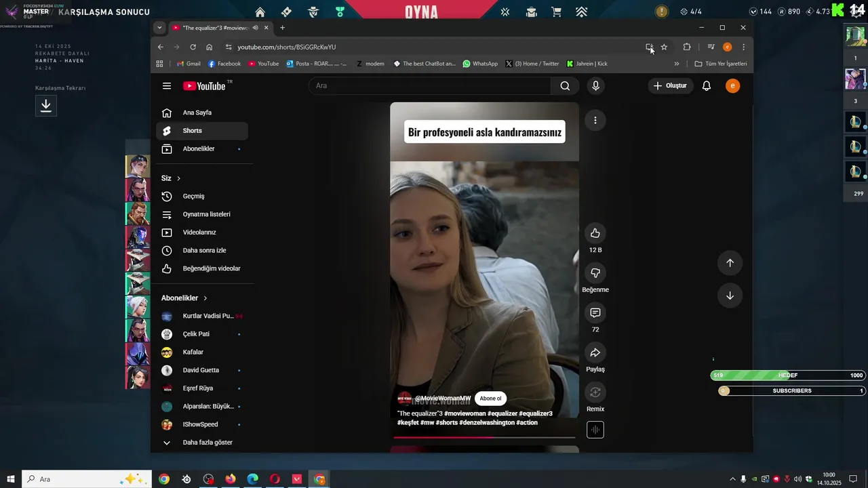
Task: Open the Jahrein | Kick bookmark
Action: tap(587, 64)
